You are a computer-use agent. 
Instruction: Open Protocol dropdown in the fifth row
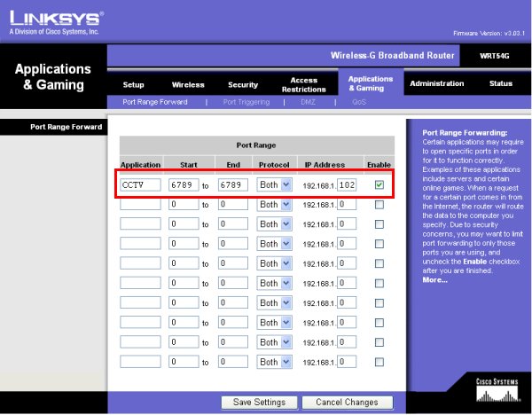(x=274, y=263)
